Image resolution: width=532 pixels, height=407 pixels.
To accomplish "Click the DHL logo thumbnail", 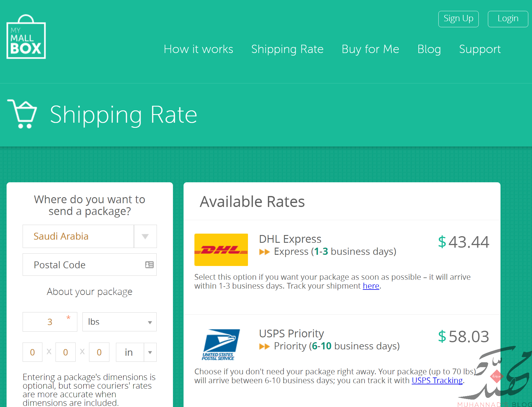I will 221,250.
